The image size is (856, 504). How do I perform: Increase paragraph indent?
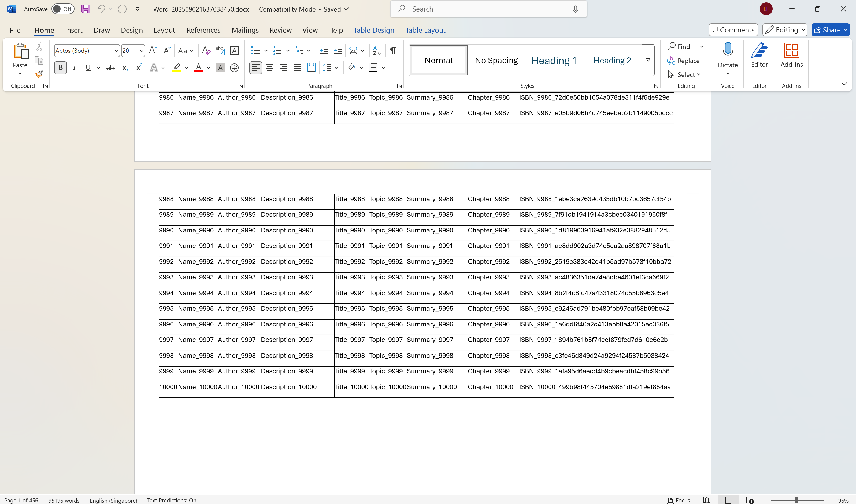point(338,51)
